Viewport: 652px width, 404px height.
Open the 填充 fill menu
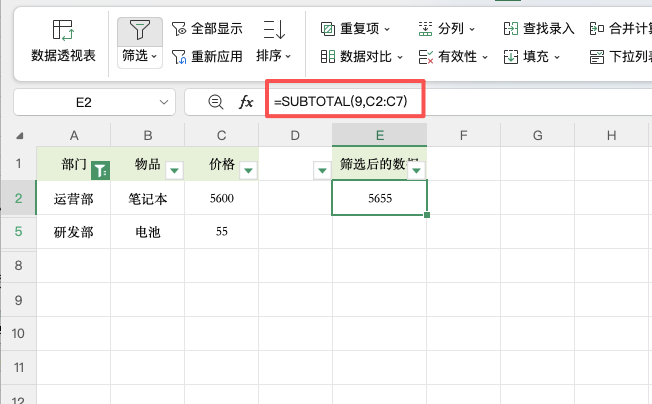click(x=532, y=57)
